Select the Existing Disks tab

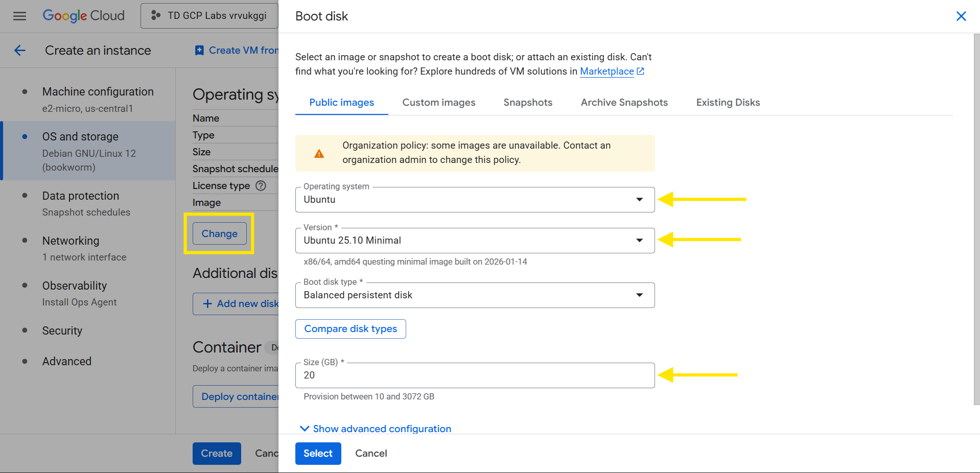pos(728,103)
